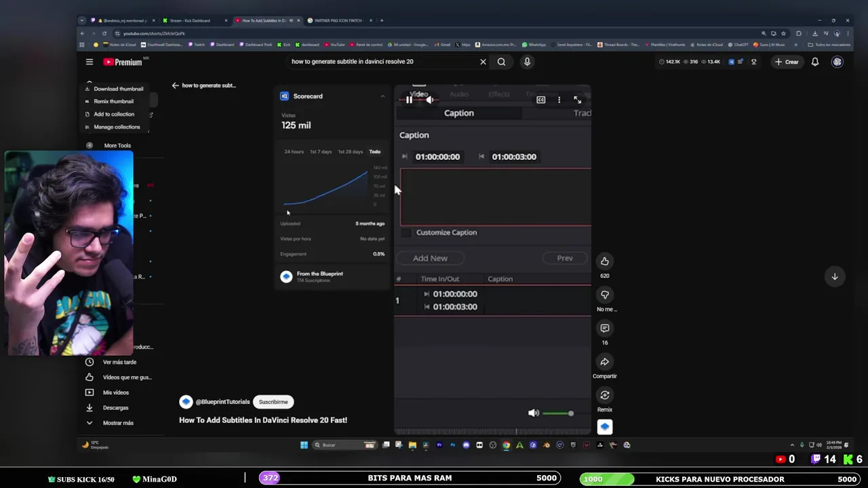Screen dimensions: 868x488
Task: Reload the page with refresh icon
Action: pyautogui.click(x=104, y=33)
